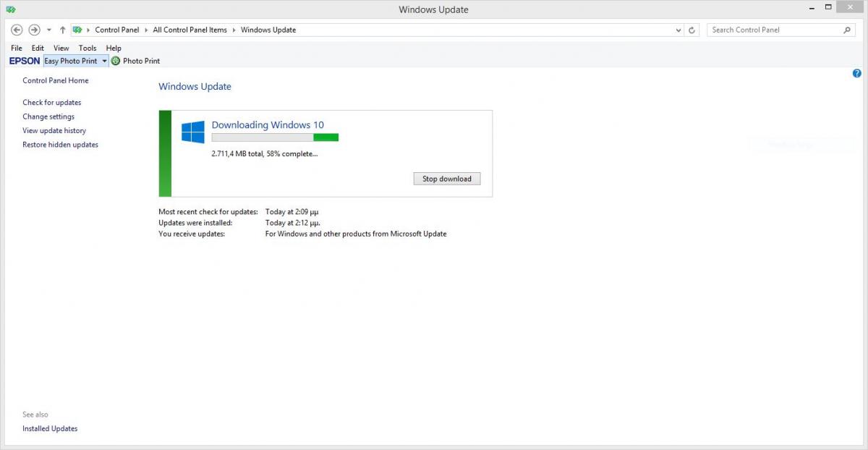
Task: Open the Tools menu
Action: pos(88,48)
